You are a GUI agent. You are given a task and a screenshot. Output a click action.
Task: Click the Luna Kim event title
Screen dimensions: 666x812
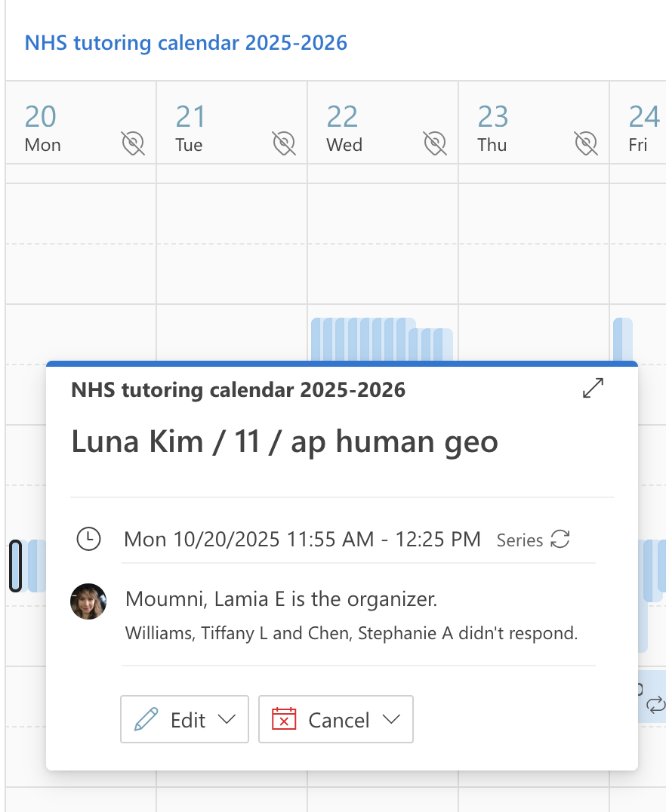point(285,441)
